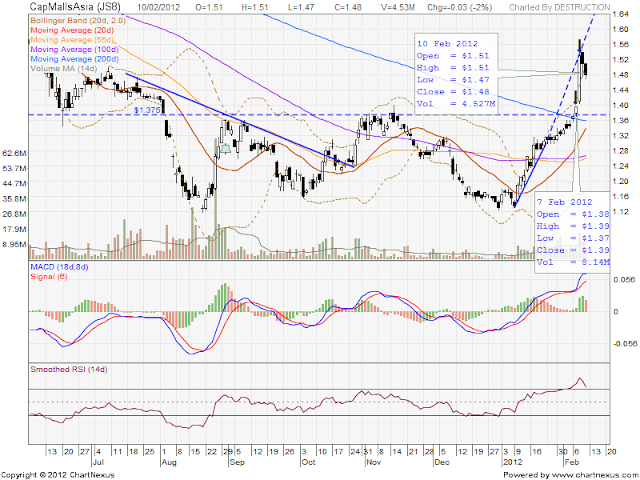Click the 8.95M volume axis label
The image size is (640, 480).
click(x=14, y=244)
